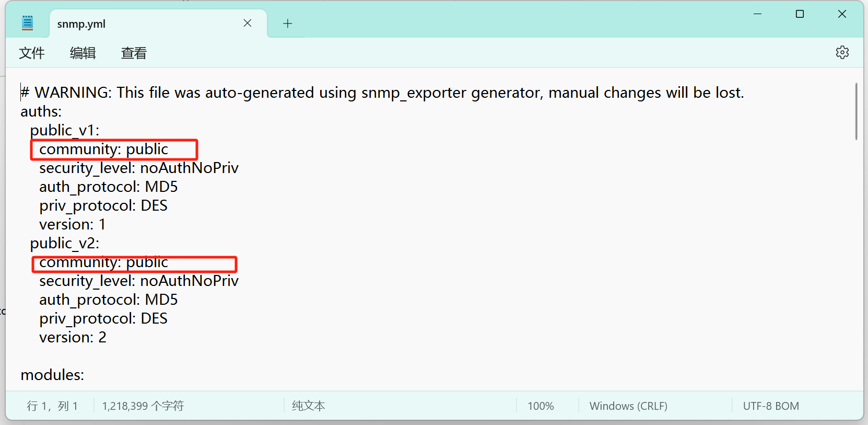The image size is (868, 425).
Task: Click the UTF-8 BOM encoding indicator
Action: tap(771, 406)
